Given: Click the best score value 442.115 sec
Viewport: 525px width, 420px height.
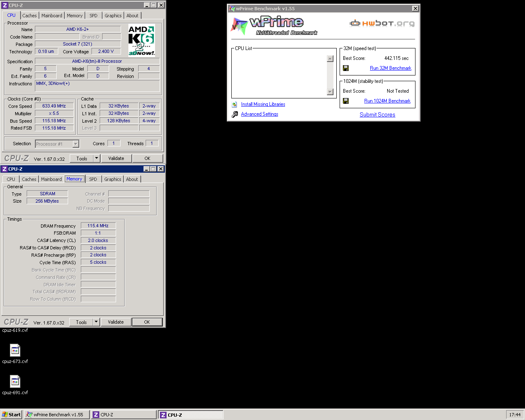Looking at the screenshot, I should pos(396,58).
